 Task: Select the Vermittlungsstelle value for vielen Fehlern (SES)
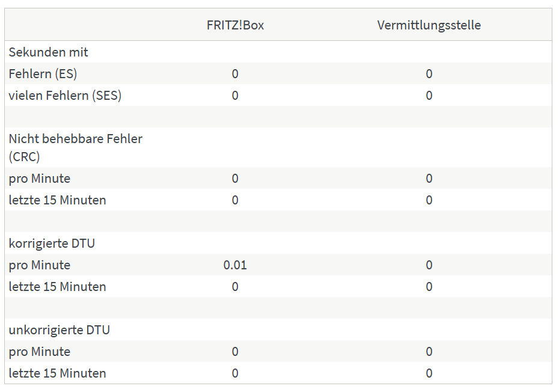(x=429, y=96)
